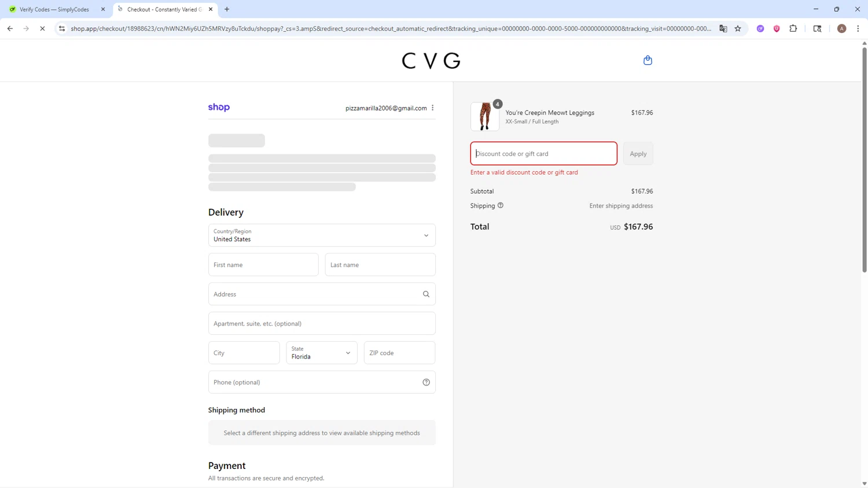Focus the Phone (optional) field
The image size is (868, 488).
click(x=322, y=382)
